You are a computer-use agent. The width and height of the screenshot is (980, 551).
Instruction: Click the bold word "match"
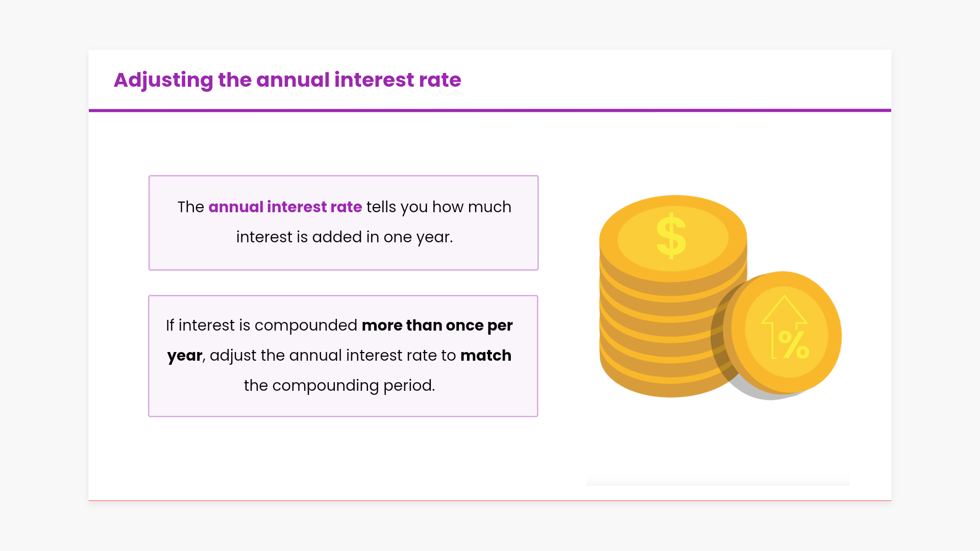point(485,356)
